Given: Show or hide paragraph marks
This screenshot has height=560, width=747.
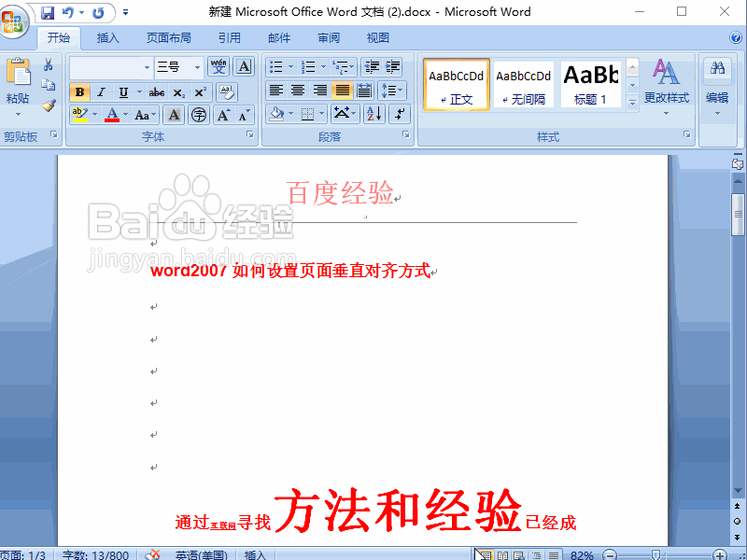Looking at the screenshot, I should (400, 114).
